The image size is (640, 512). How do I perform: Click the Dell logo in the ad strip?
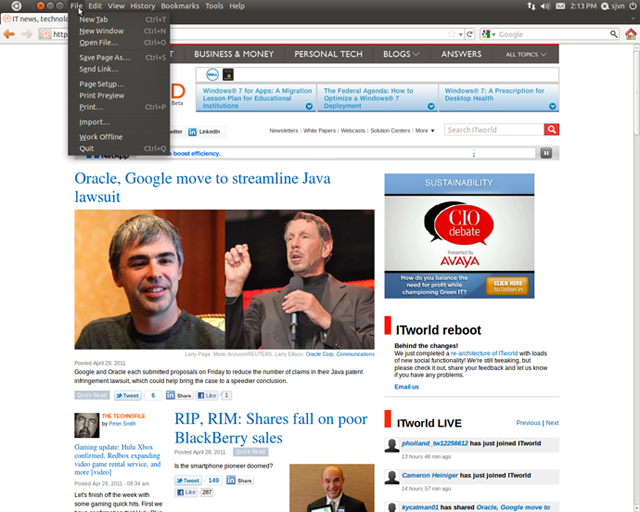(212, 75)
